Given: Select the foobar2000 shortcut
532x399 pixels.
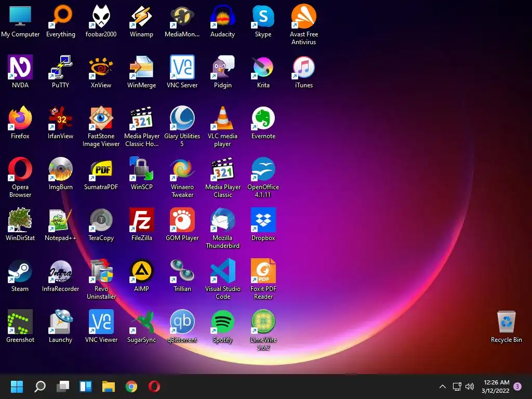Looking at the screenshot, I should (101, 16).
